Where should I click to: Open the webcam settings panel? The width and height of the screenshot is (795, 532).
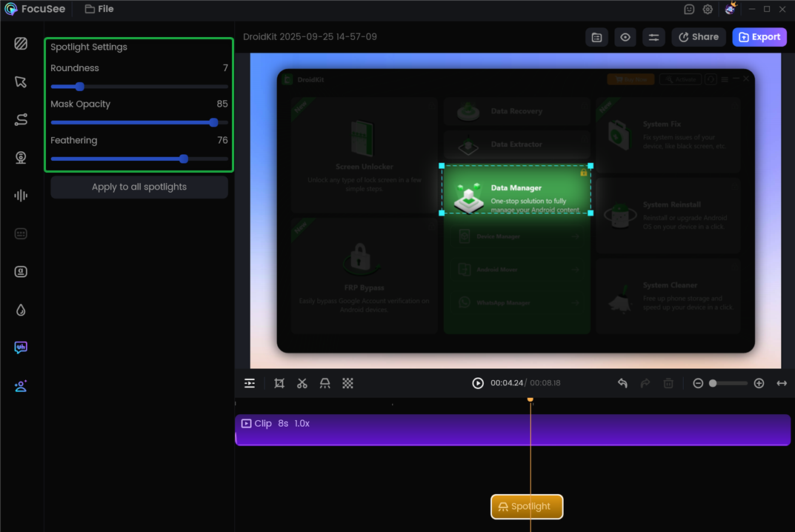[x=21, y=158]
